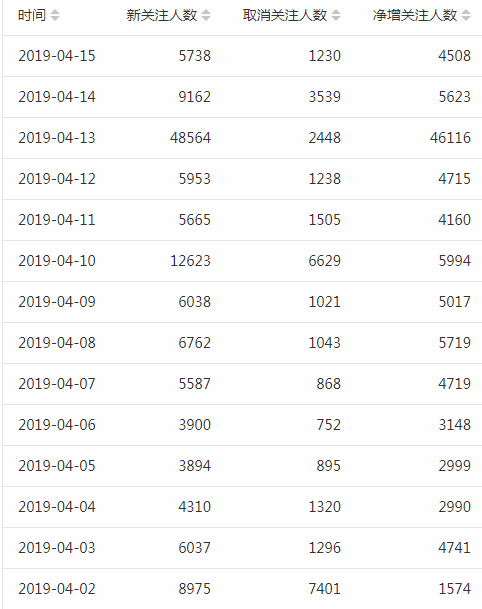The width and height of the screenshot is (482, 609).
Task: Click unfollow count 868
Action: pos(329,384)
